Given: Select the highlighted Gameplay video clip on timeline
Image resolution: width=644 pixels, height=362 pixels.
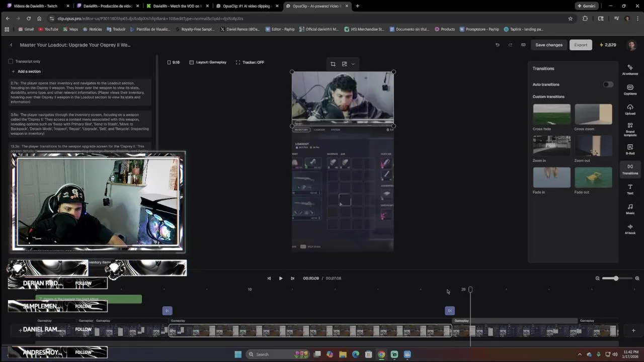Looking at the screenshot, I should click(x=310, y=330).
